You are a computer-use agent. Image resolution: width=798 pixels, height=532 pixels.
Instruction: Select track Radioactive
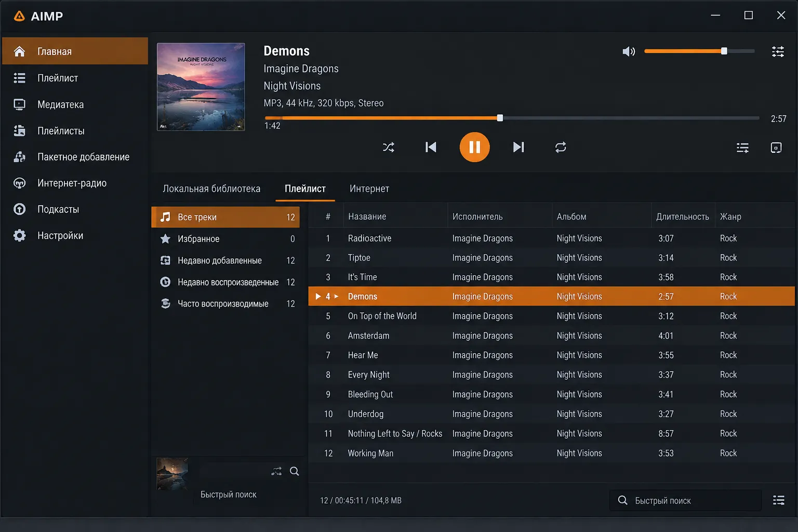click(552, 238)
